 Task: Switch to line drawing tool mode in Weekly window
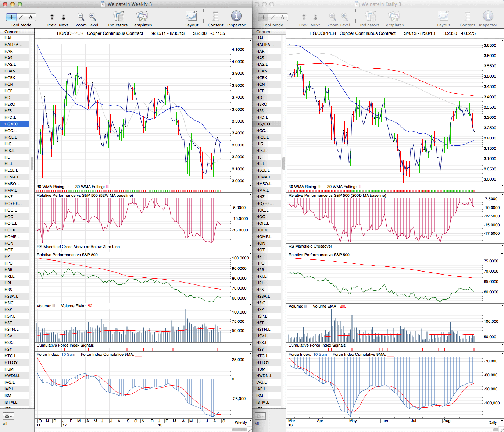tap(21, 17)
